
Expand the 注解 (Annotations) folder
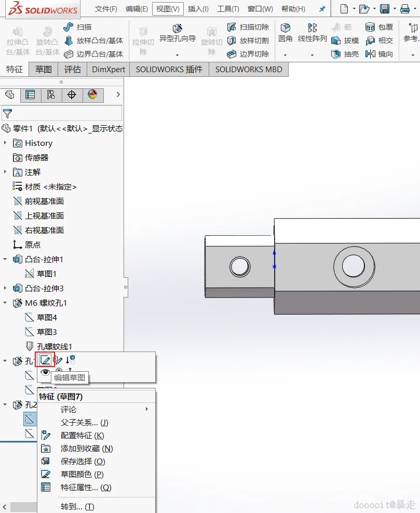pos(5,172)
